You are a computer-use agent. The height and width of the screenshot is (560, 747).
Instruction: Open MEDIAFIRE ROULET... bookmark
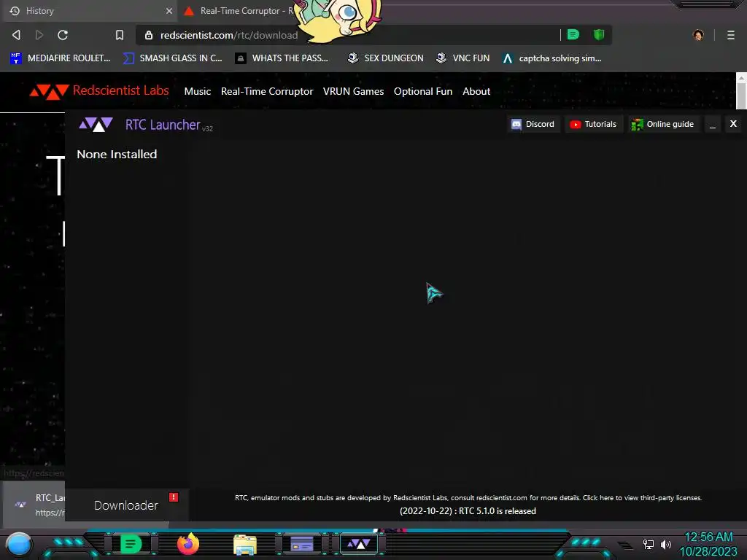tap(60, 58)
